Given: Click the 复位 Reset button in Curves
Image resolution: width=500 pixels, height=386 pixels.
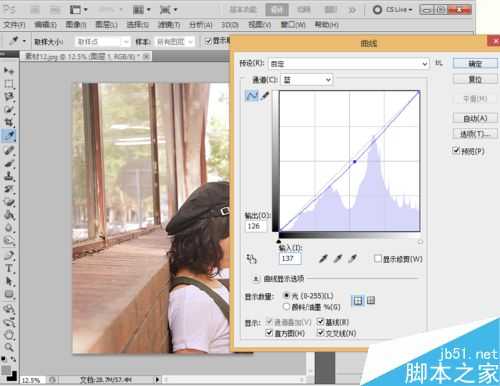Looking at the screenshot, I should click(475, 79).
